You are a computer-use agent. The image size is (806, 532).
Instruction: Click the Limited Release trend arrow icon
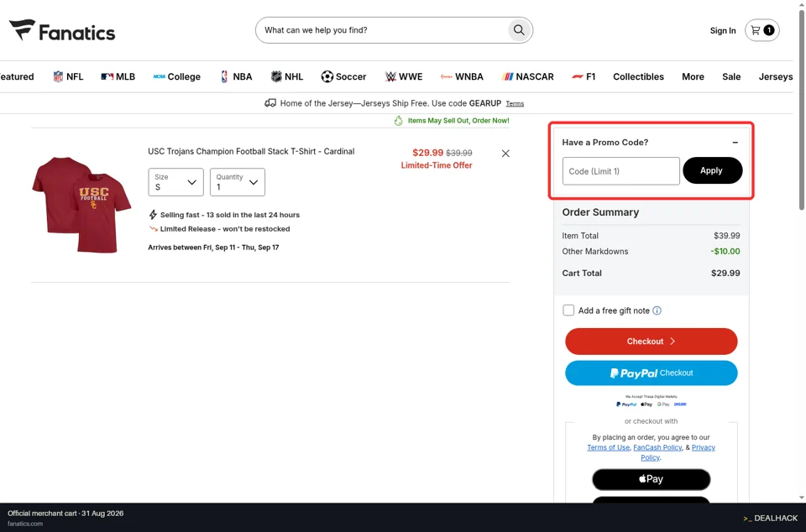[x=153, y=229]
